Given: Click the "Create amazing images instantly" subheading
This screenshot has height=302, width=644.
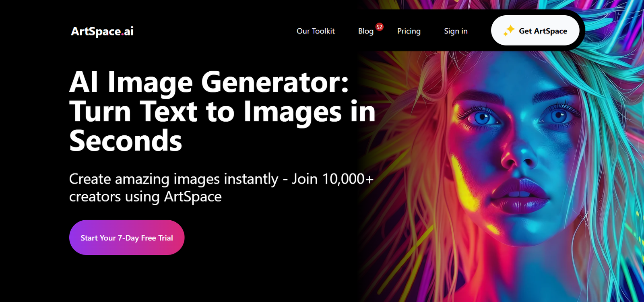Looking at the screenshot, I should tap(173, 179).
